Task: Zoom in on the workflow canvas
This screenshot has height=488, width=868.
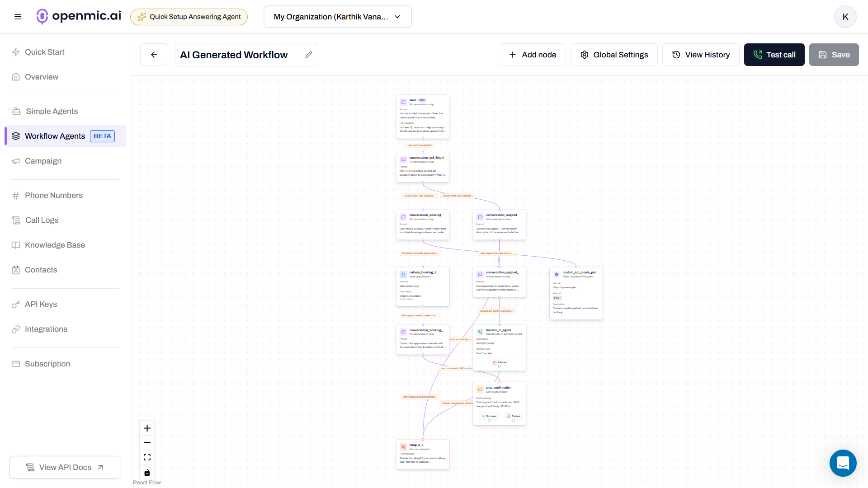Action: click(146, 428)
